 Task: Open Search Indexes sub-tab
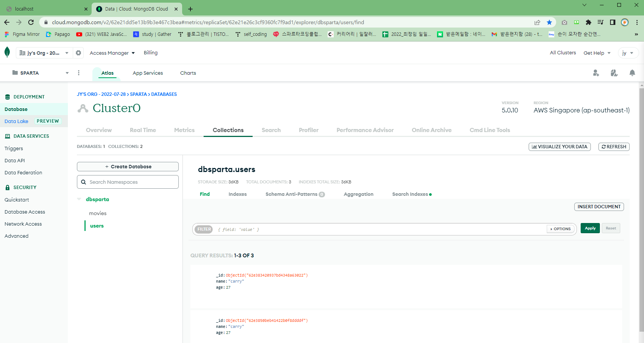click(x=412, y=194)
